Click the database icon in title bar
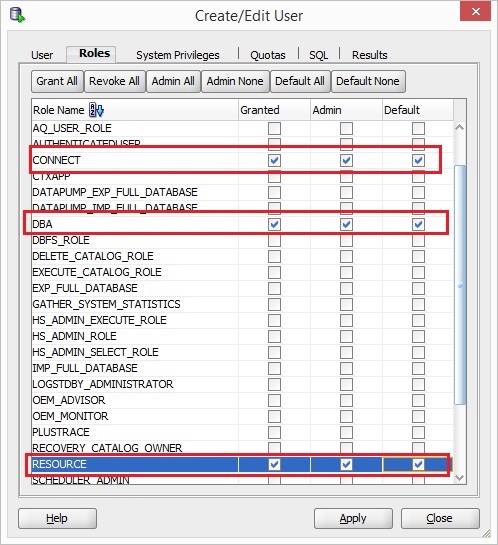The width and height of the screenshot is (498, 545). tap(17, 15)
